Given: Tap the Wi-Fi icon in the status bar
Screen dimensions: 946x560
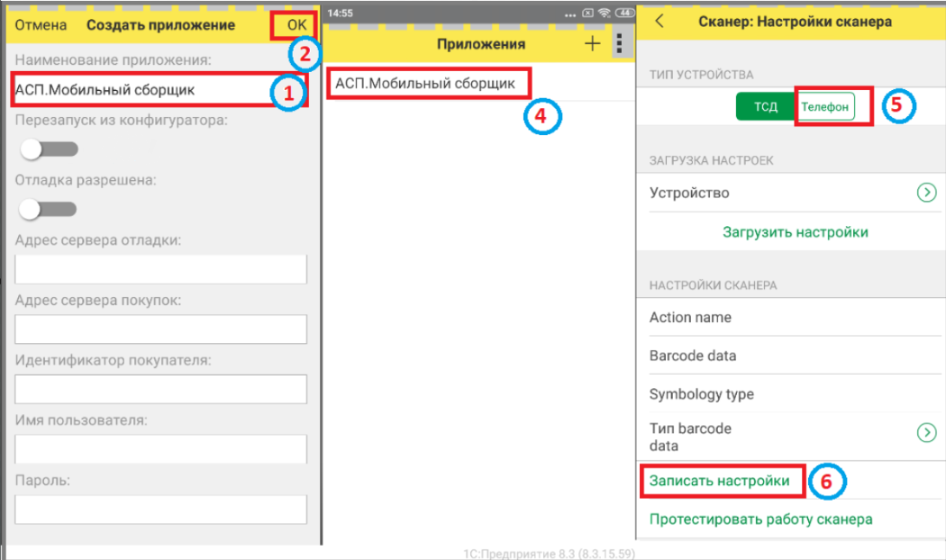Looking at the screenshot, I should [x=604, y=13].
